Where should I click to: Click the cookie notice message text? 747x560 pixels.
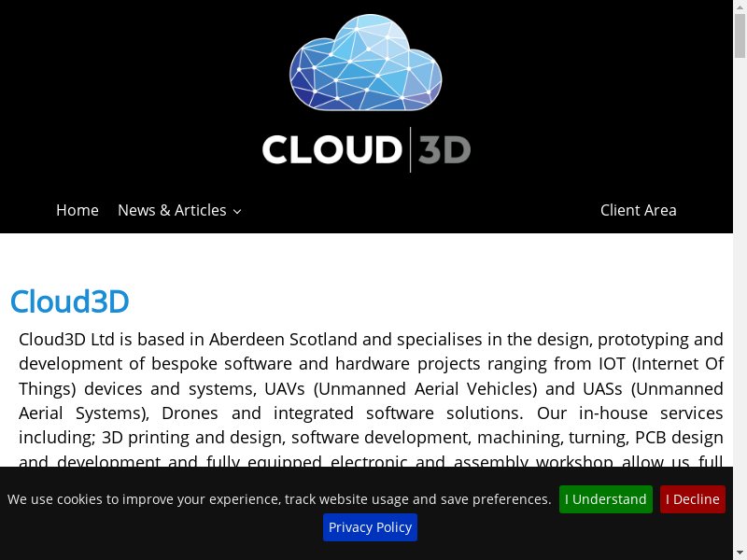pyautogui.click(x=279, y=499)
